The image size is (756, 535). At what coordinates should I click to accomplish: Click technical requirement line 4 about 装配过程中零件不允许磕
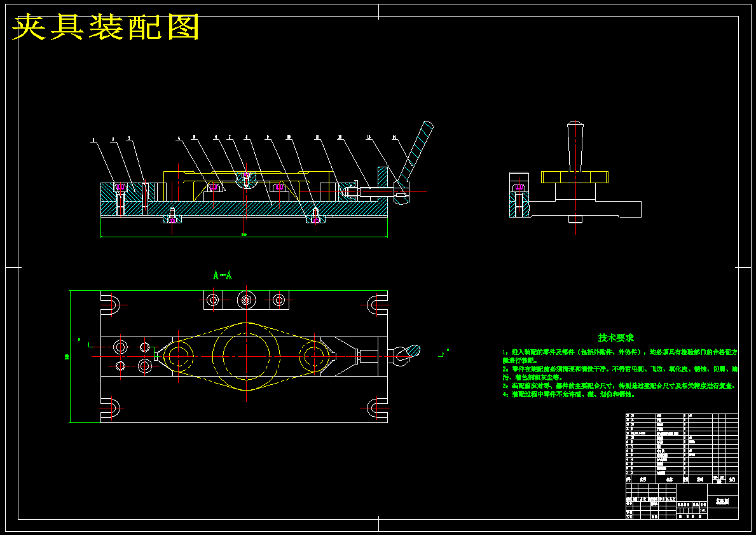click(568, 394)
